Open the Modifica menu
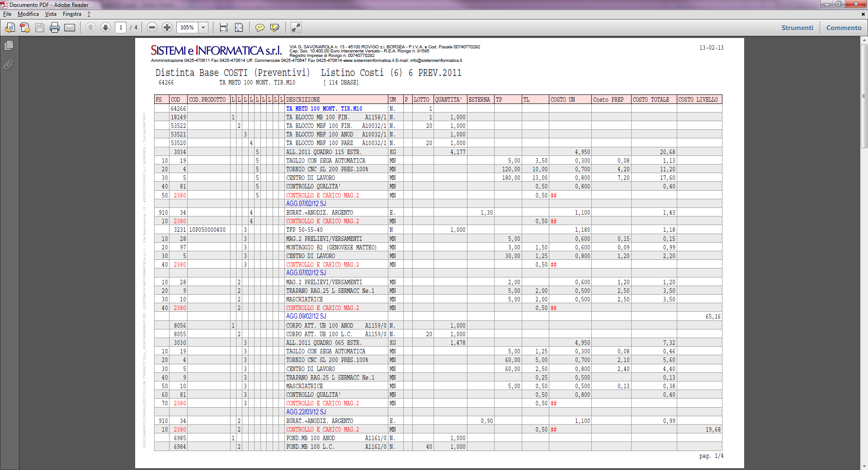 coord(28,14)
